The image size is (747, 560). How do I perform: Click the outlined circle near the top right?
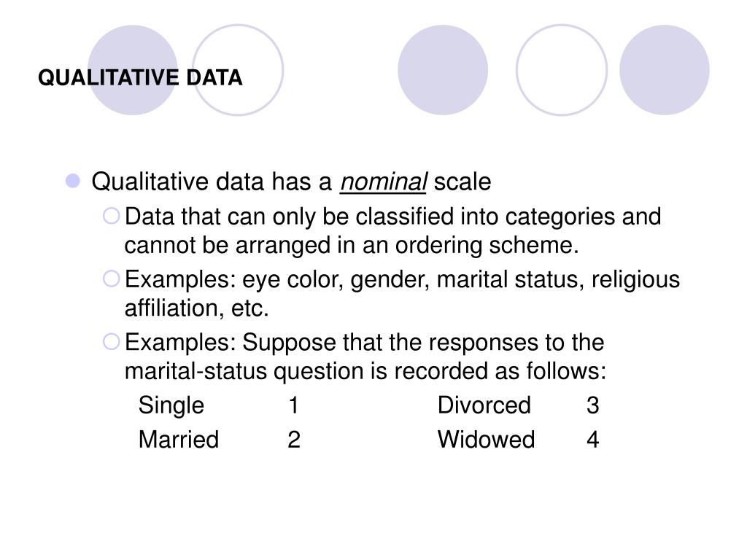(562, 70)
